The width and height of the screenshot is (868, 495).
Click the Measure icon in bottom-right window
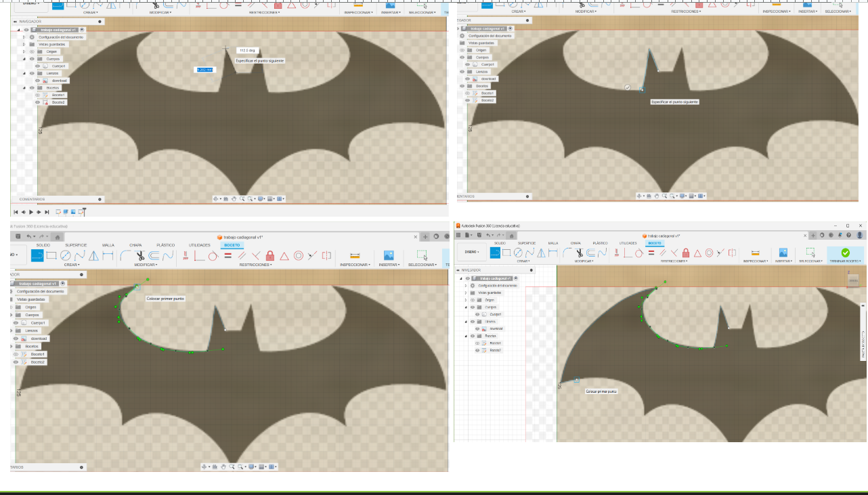pyautogui.click(x=756, y=253)
